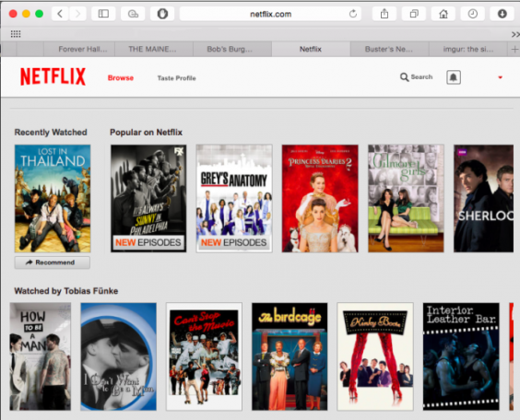Screen dimensions: 520x420
Task: Show all tabs overview
Action: [414, 14]
